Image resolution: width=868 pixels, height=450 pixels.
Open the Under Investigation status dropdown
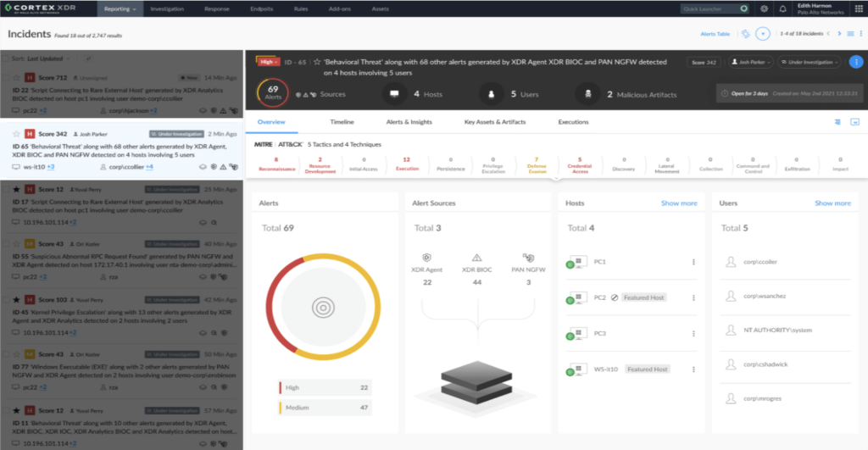[810, 62]
